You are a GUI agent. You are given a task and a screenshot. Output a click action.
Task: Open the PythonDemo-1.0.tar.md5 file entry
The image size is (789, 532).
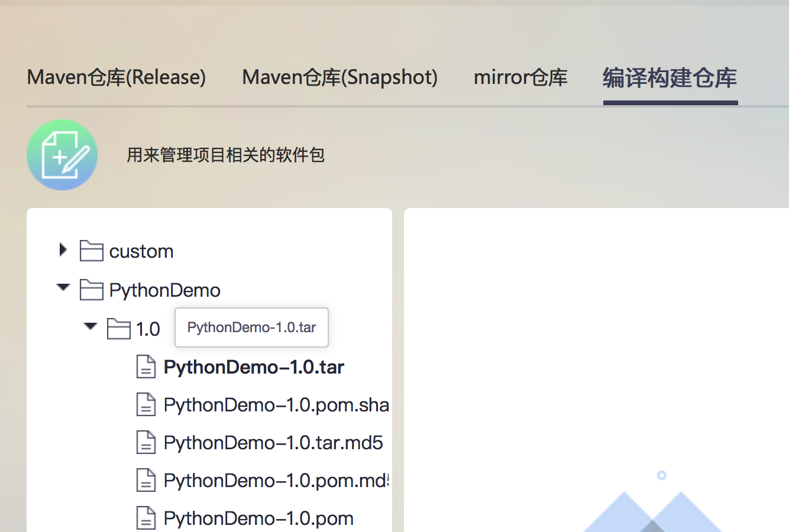point(273,443)
